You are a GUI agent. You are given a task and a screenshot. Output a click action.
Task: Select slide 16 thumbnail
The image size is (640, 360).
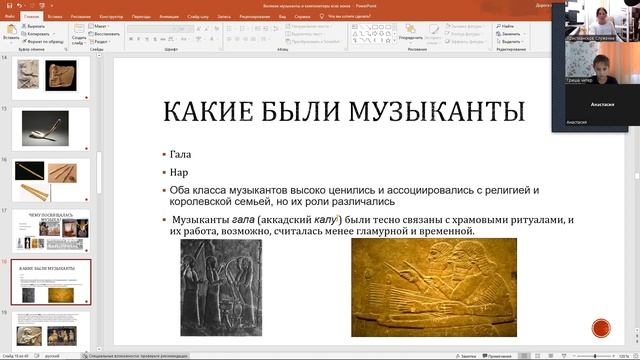51,180
